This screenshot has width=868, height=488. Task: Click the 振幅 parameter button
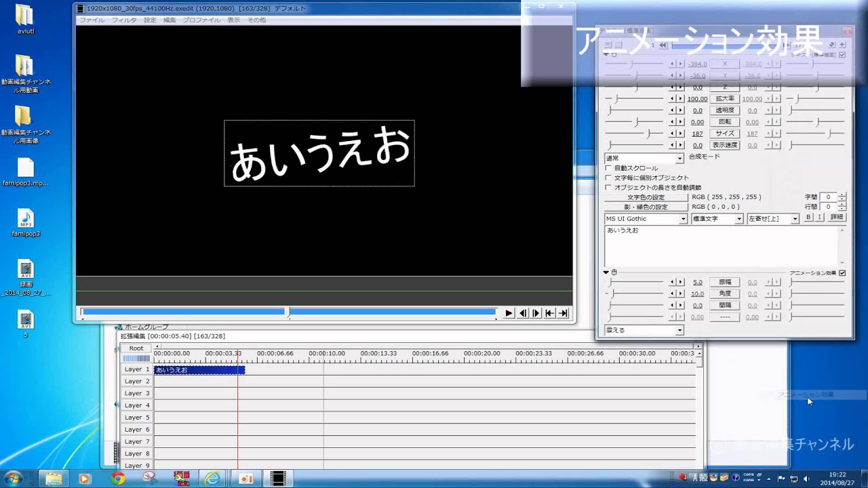point(725,282)
